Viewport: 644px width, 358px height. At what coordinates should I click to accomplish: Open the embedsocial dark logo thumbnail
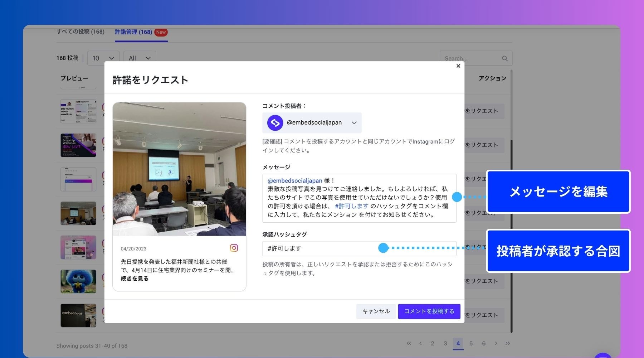pyautogui.click(x=78, y=315)
